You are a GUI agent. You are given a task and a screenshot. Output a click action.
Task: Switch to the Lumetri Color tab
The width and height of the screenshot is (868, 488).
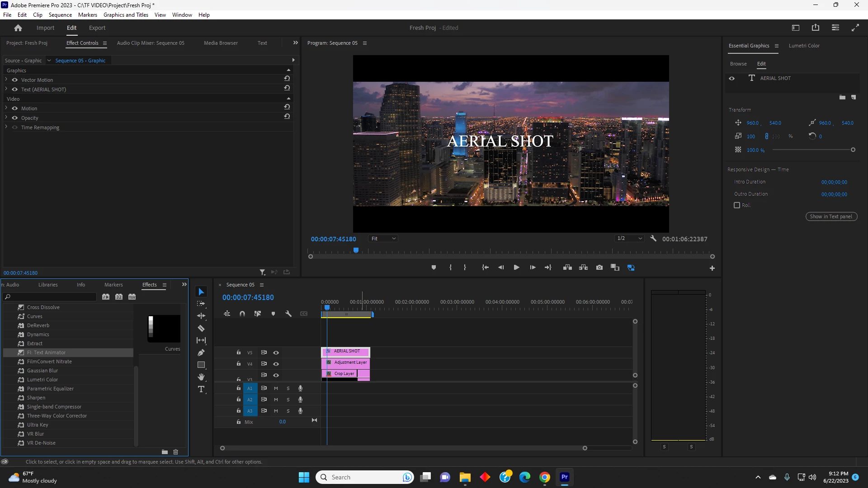(x=804, y=46)
